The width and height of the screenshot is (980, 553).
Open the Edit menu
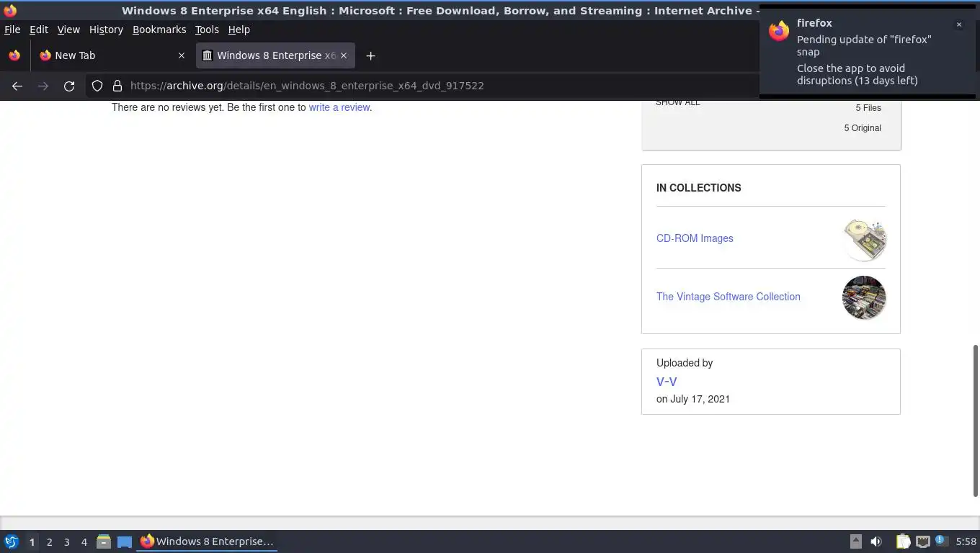(39, 30)
